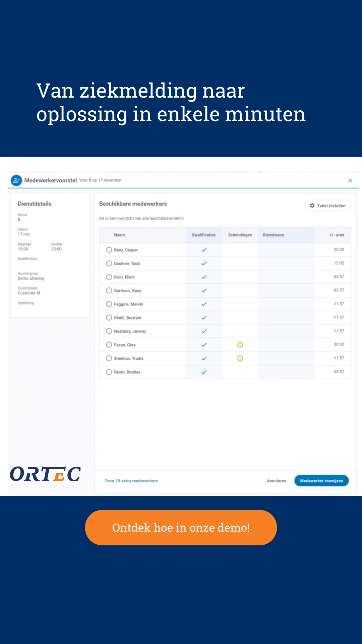Click the qualification checkmark for Feggins, Mervin
This screenshot has height=644, width=362.
click(x=204, y=304)
